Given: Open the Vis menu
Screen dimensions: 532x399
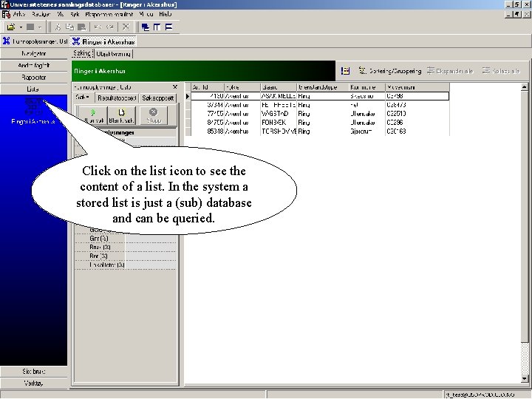Looking at the screenshot, I should pyautogui.click(x=61, y=14).
